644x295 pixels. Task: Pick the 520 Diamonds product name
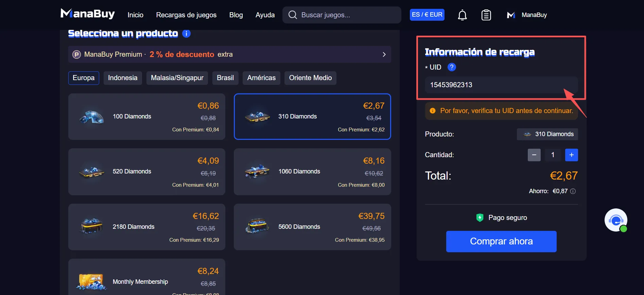pos(132,171)
